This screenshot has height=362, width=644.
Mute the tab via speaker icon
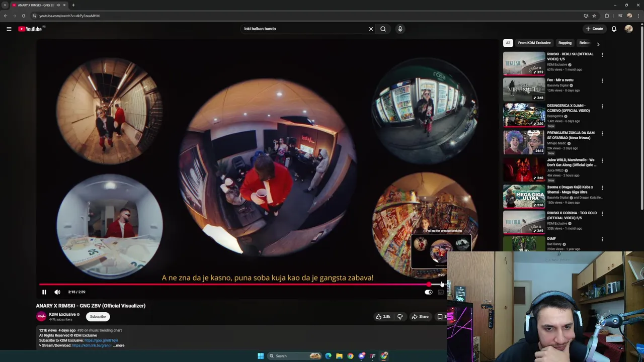tap(58, 5)
